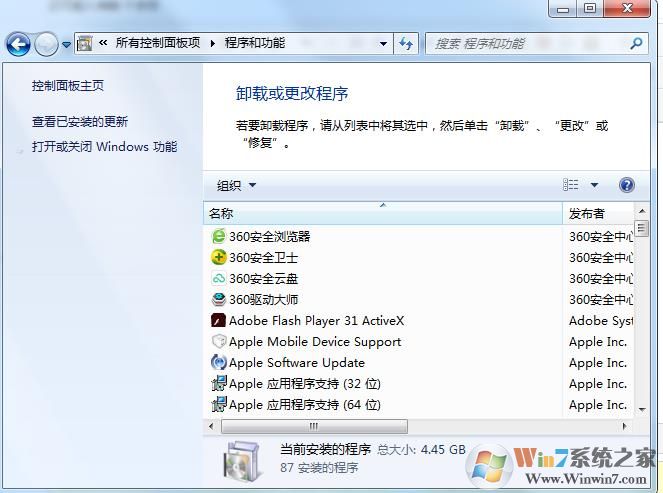
Task: Click the 360安全云盘 cloud icon
Action: point(219,278)
